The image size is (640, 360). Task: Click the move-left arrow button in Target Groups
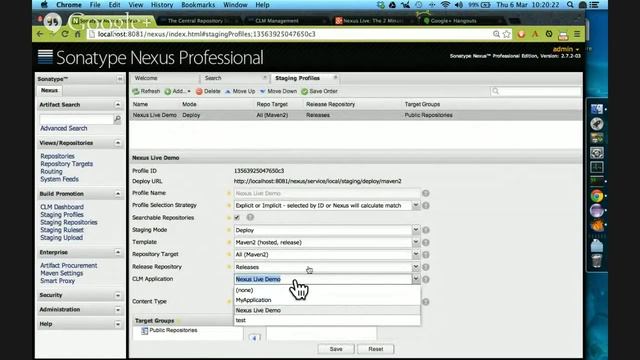254,338
